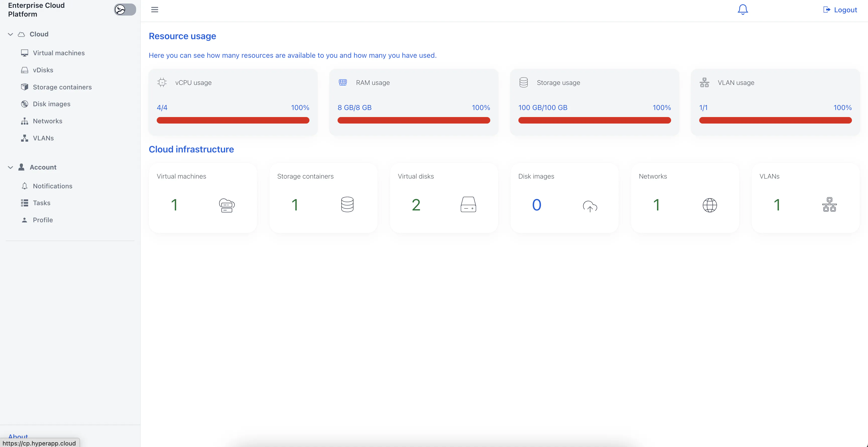This screenshot has width=868, height=447.
Task: Collapse the Cloud sidebar section
Action: click(x=11, y=34)
